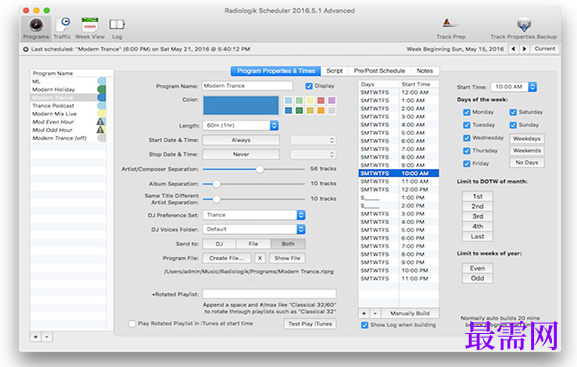The image size is (577, 367).
Task: Open the Start Time 10:00 AM dropdown
Action: coord(513,87)
